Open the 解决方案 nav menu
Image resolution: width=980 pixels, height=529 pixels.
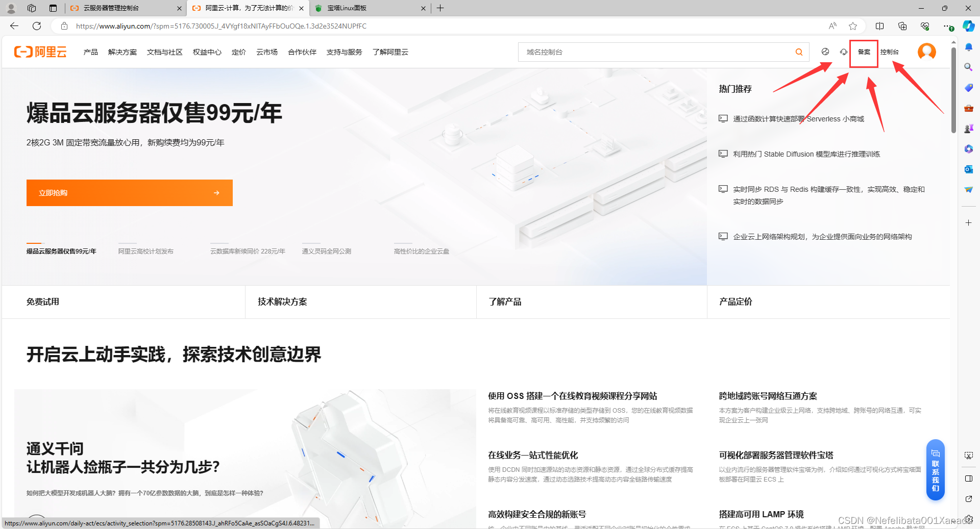[x=122, y=52]
